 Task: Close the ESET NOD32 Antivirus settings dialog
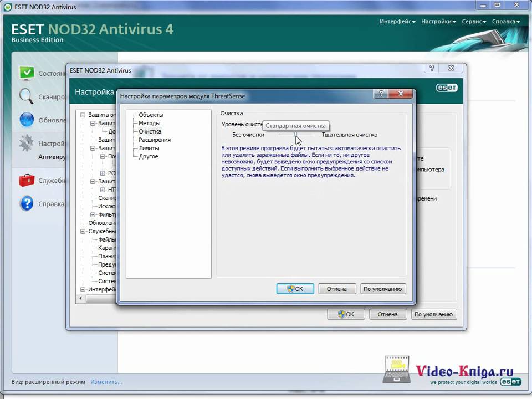[451, 68]
